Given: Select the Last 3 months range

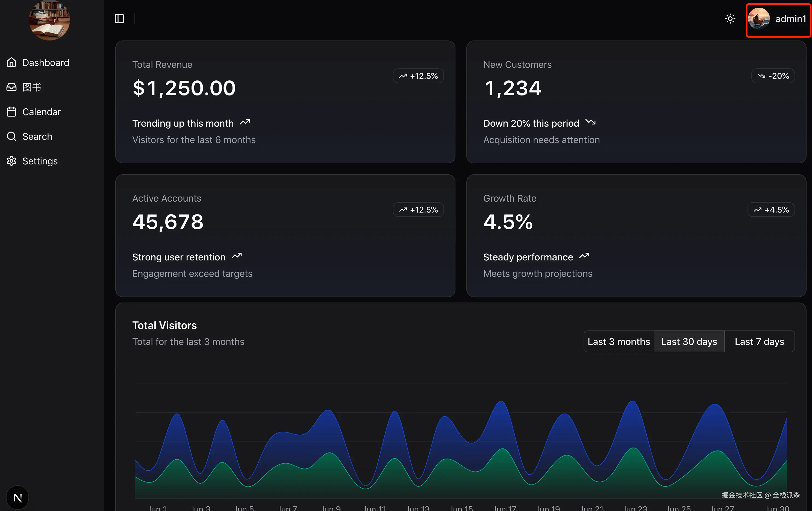Looking at the screenshot, I should 619,342.
